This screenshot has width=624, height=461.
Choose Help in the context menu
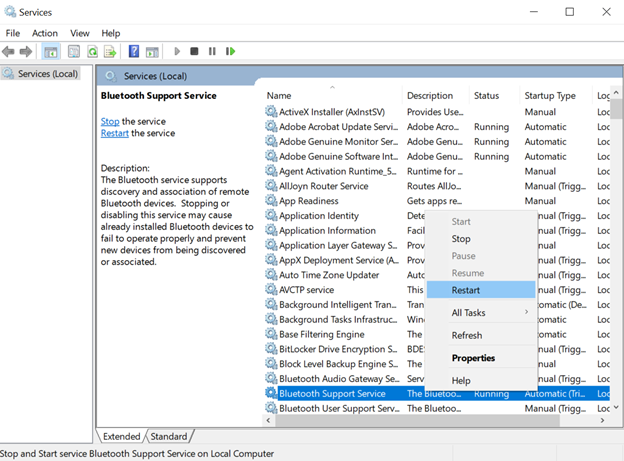pos(481,381)
